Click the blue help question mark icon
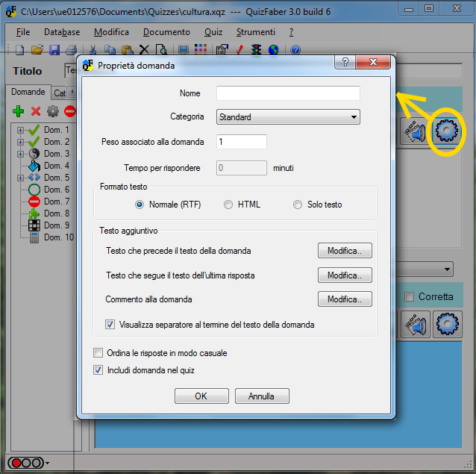This screenshot has height=474, width=476. click(295, 50)
